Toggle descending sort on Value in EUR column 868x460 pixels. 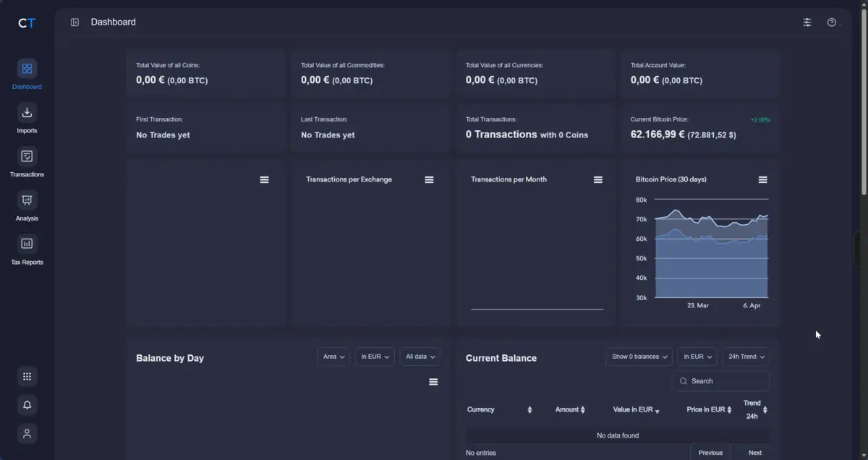pos(657,409)
